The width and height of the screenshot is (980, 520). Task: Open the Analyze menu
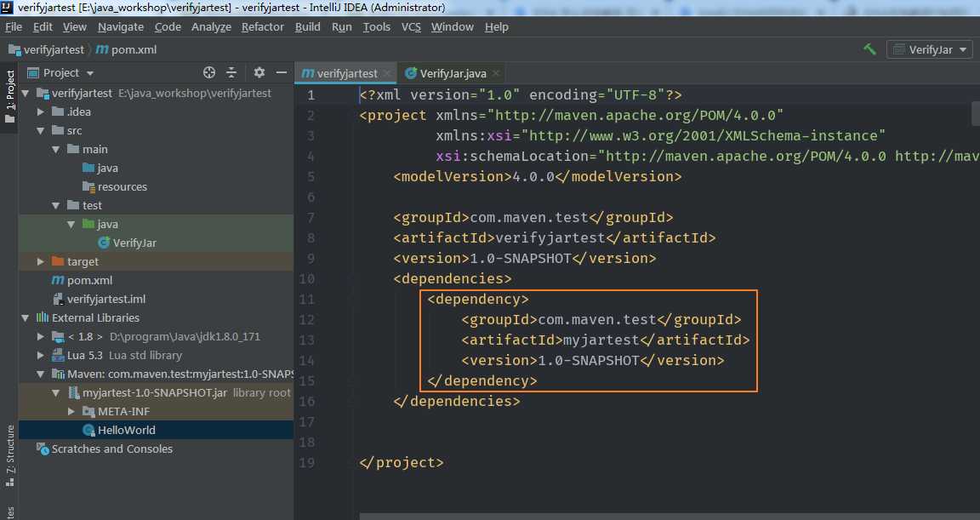(211, 27)
